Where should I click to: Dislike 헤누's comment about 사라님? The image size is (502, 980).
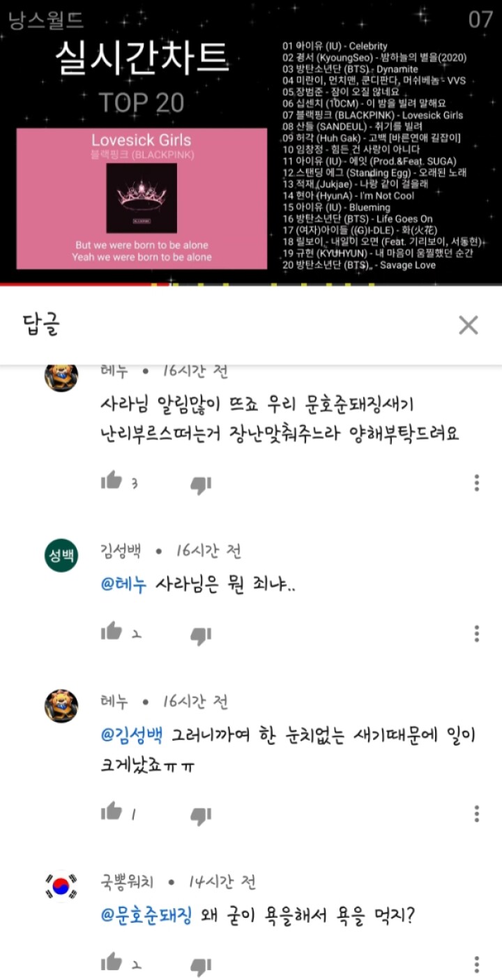pyautogui.click(x=201, y=485)
